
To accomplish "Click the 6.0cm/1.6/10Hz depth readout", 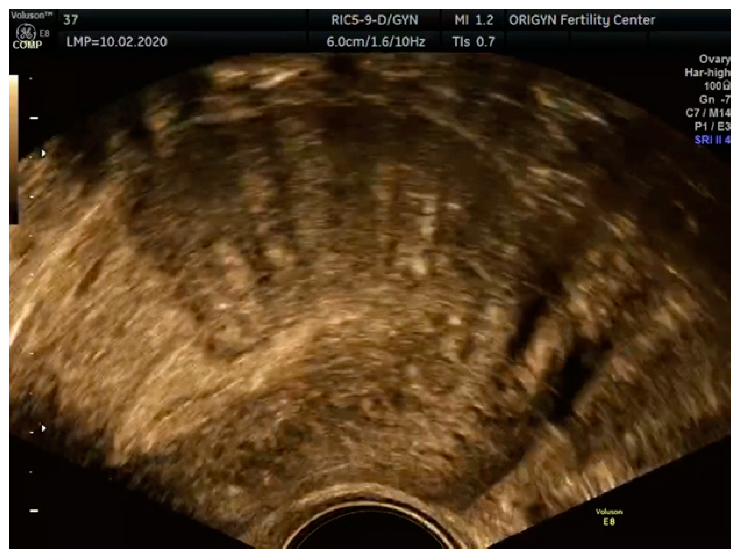I will coord(376,42).
